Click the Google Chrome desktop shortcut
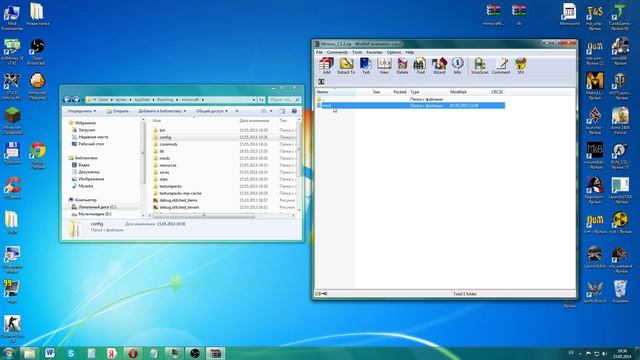This screenshot has width=640, height=360. coord(38,156)
